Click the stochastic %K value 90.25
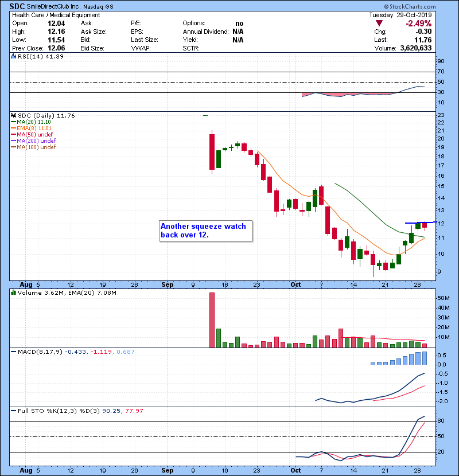Image resolution: width=459 pixels, height=476 pixels. 111,411
